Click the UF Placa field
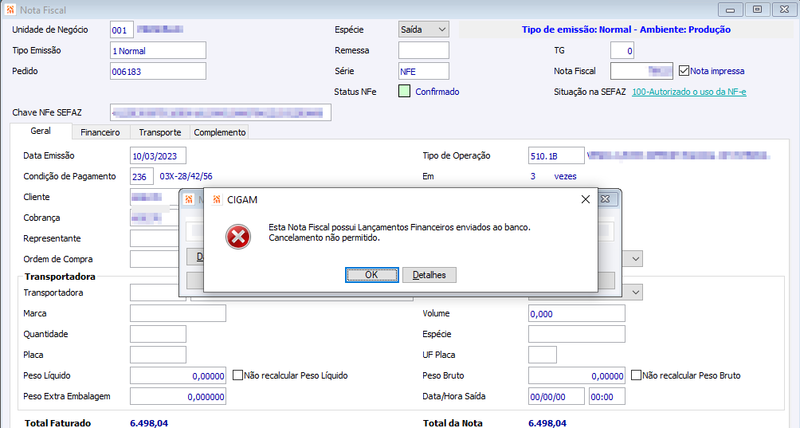Screen dimensions: 800x428 click(x=542, y=355)
